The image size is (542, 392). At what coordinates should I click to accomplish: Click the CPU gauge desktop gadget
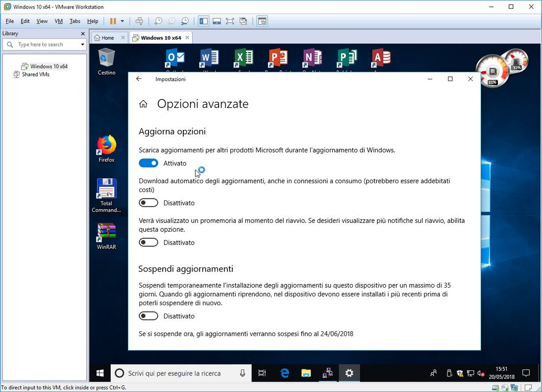pos(493,72)
